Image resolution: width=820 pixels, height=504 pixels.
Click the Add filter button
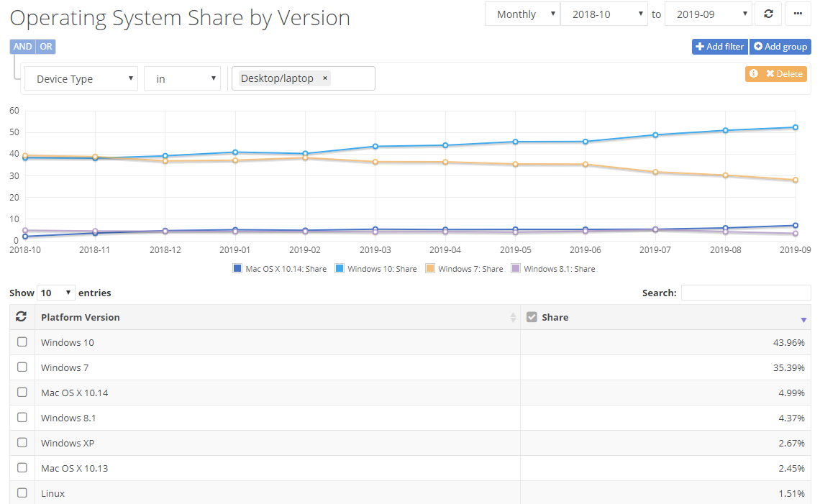[719, 47]
